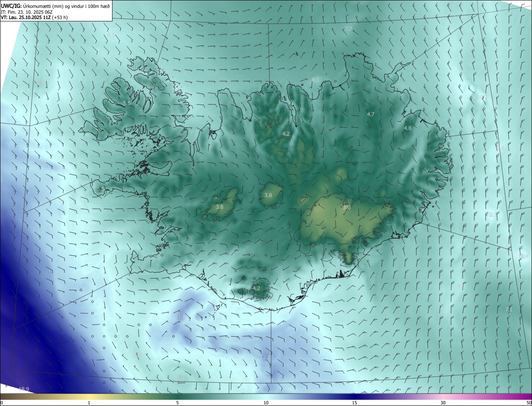Click the 4.2 value on the southern glacier
Screen dimensions: 532x406
coord(256,288)
